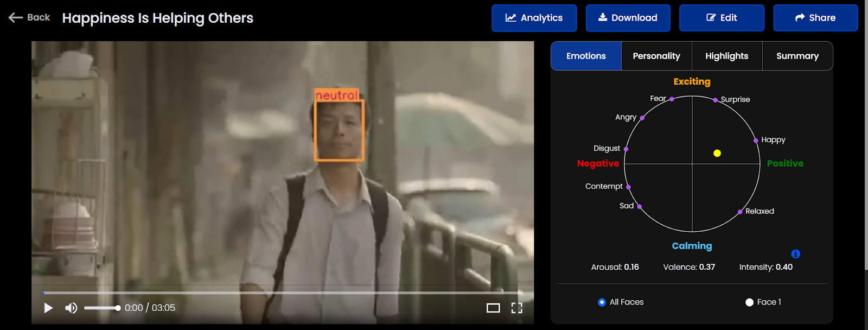
Task: Click the orange face detection box
Action: point(339,130)
